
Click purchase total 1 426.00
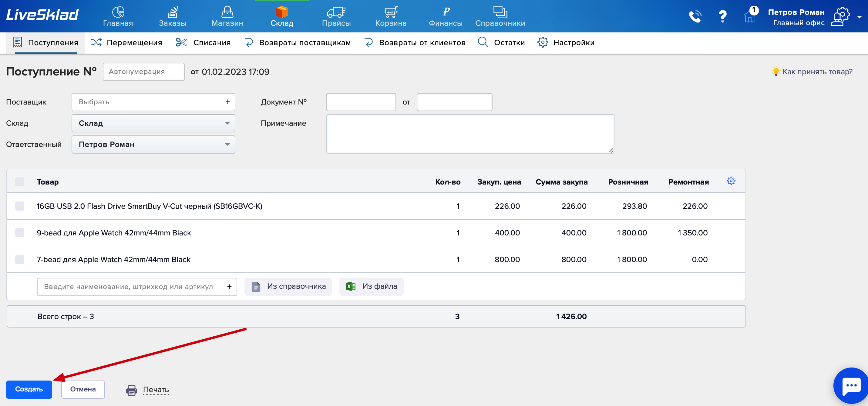pos(571,316)
